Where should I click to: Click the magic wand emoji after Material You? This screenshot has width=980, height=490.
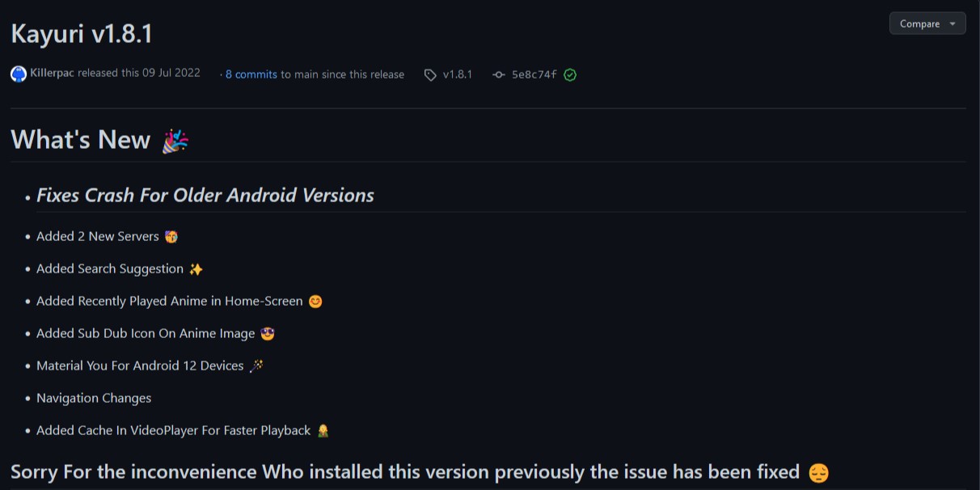[x=256, y=366]
